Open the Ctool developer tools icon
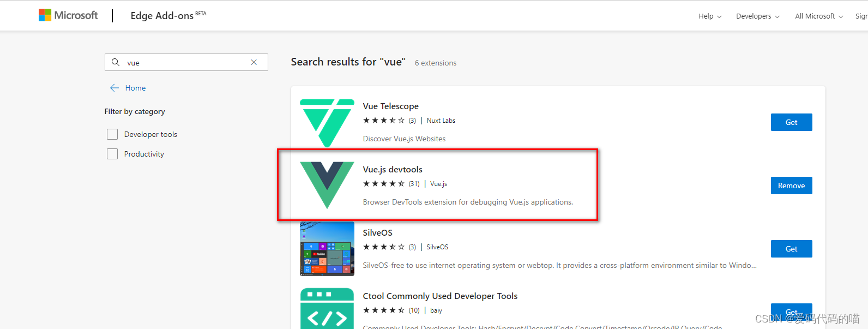This screenshot has height=329, width=868. click(x=327, y=309)
